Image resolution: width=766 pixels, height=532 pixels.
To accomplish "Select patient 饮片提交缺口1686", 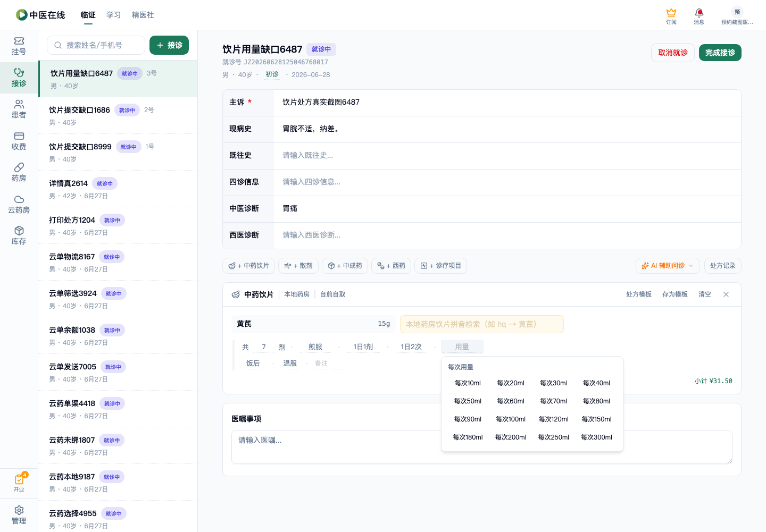I will click(x=118, y=115).
